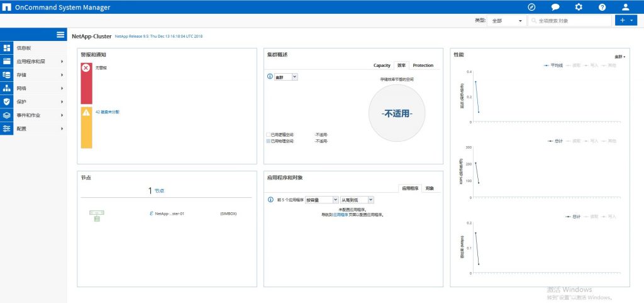Open the 节点 link beside 1
This screenshot has height=303, width=644.
[x=159, y=191]
